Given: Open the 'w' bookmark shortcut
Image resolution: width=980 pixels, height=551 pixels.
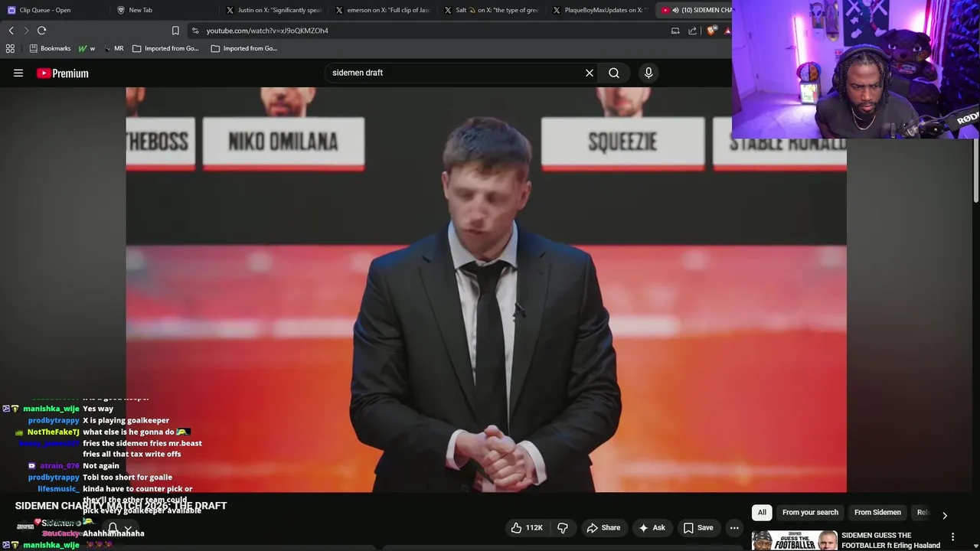Looking at the screenshot, I should pos(87,48).
